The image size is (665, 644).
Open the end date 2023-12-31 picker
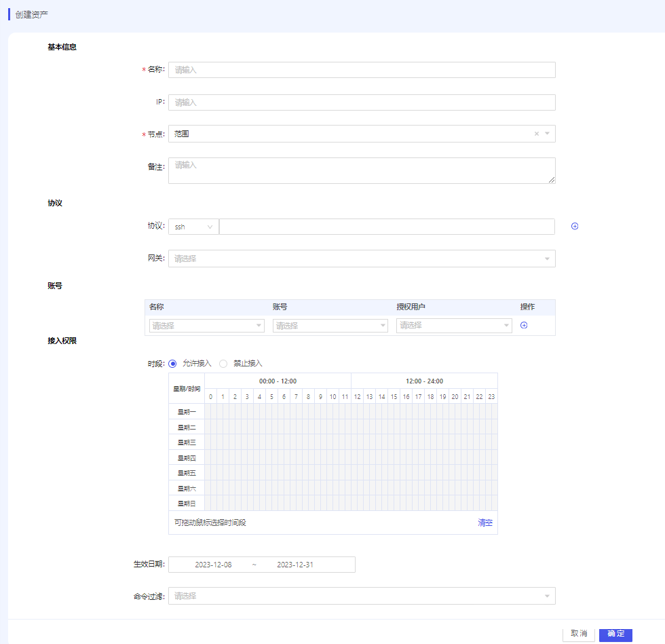[x=295, y=565]
